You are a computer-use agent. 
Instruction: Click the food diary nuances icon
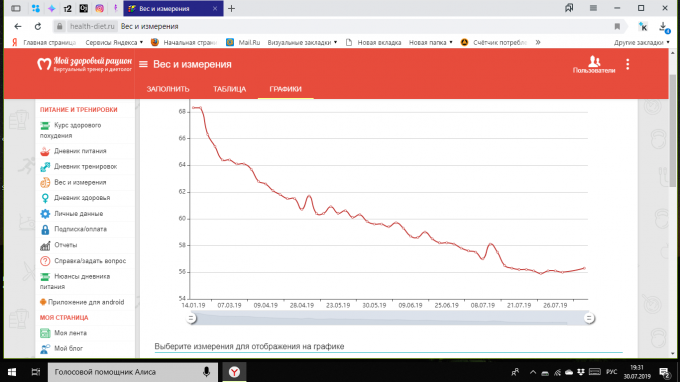(x=45, y=277)
